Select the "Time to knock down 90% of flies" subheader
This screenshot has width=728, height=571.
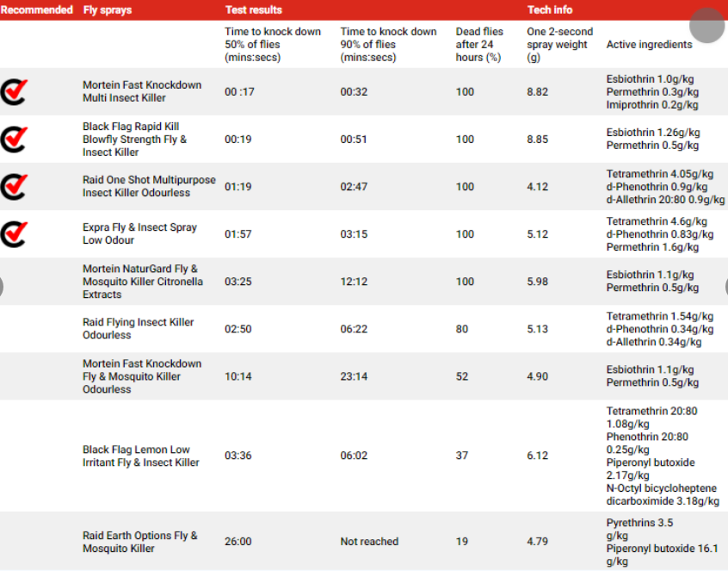point(388,44)
